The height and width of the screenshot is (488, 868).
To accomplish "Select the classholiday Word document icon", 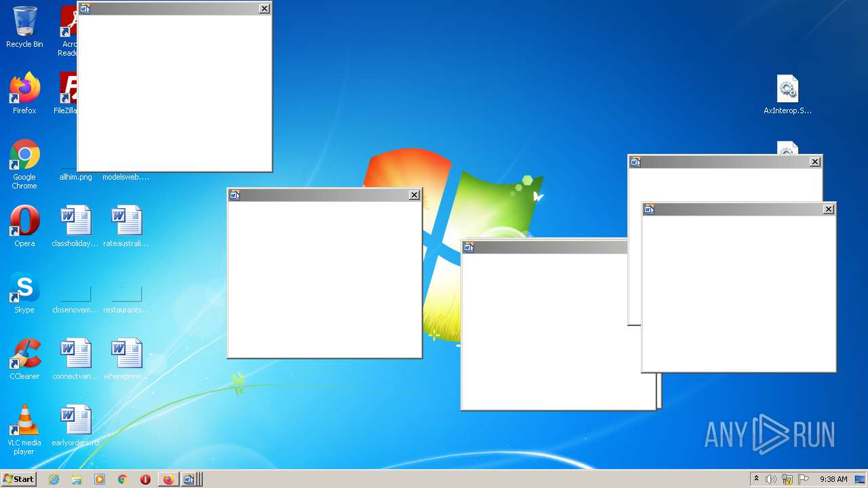I will point(75,226).
